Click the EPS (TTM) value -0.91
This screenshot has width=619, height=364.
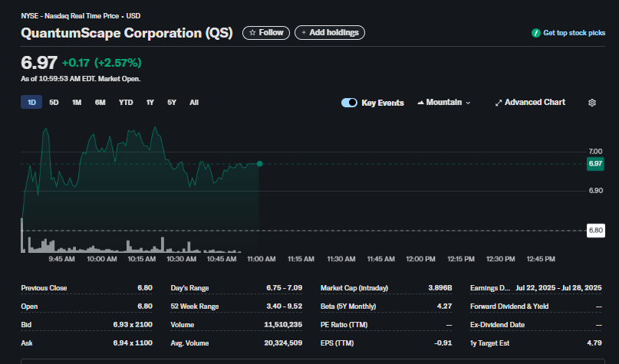tap(443, 343)
